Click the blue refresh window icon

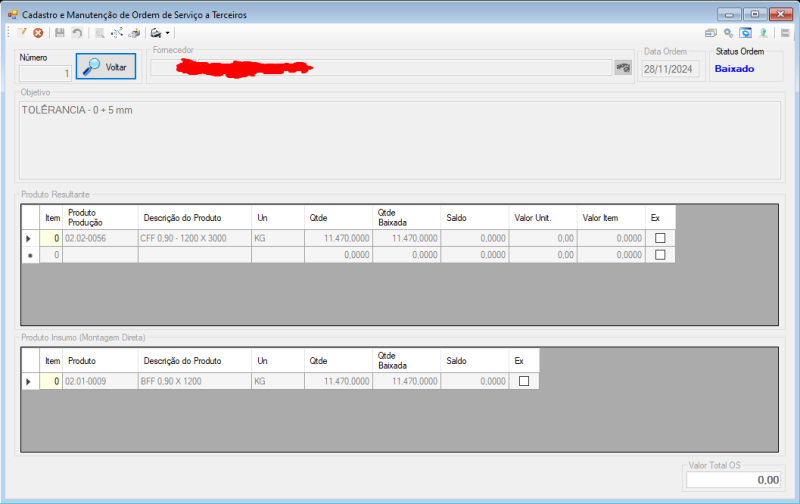[745, 33]
